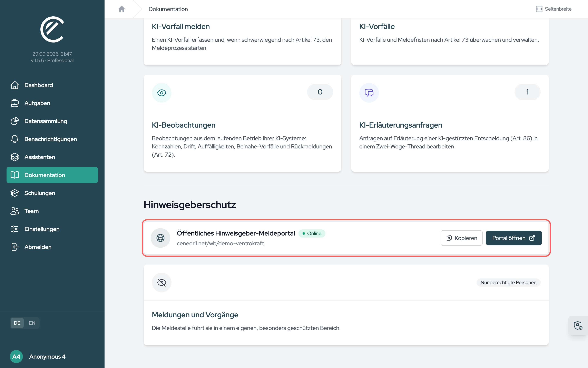Open the KI-Vorfälle card
The image size is (588, 368).
(450, 41)
